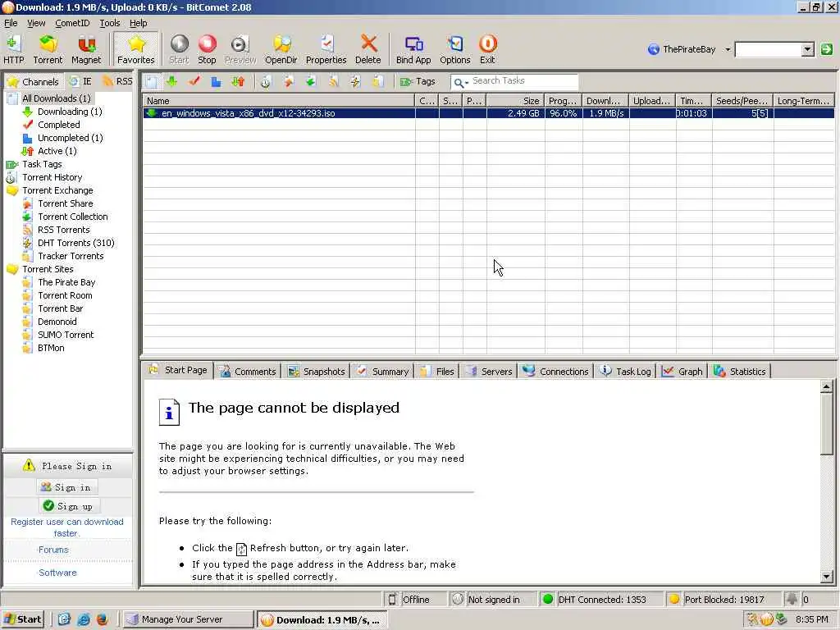This screenshot has height=630, width=840.
Task: Click the green Go search arrow button
Action: pyautogui.click(x=827, y=49)
